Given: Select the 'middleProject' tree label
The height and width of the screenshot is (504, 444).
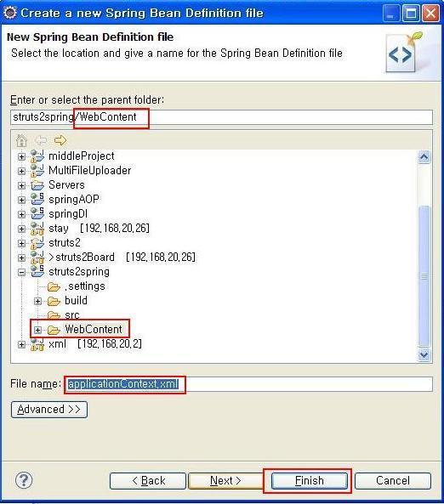Looking at the screenshot, I should (x=82, y=156).
